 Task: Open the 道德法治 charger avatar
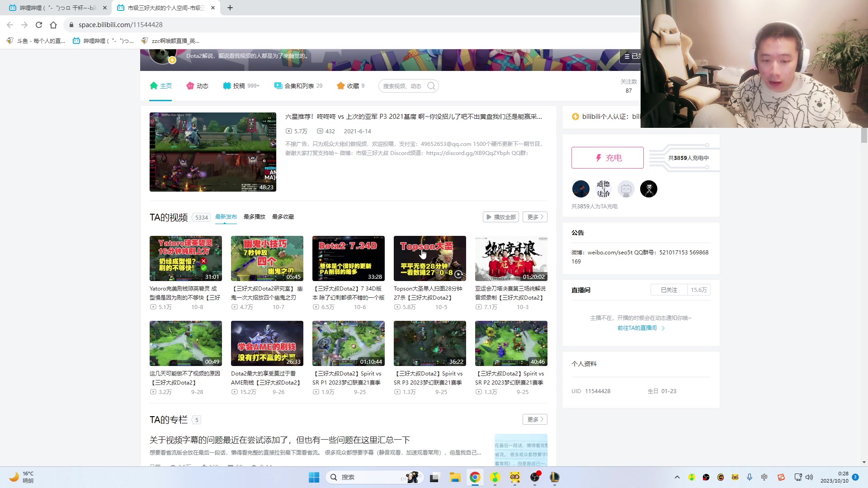point(603,189)
